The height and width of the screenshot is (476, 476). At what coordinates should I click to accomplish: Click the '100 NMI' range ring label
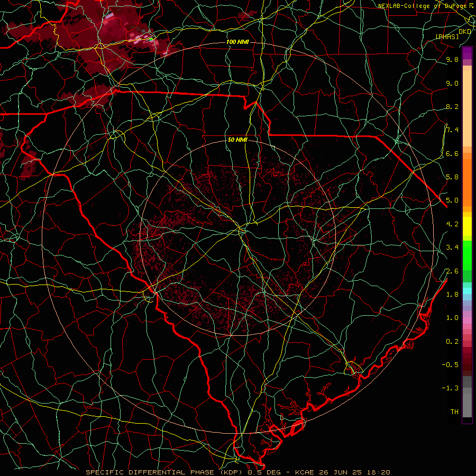(x=237, y=42)
